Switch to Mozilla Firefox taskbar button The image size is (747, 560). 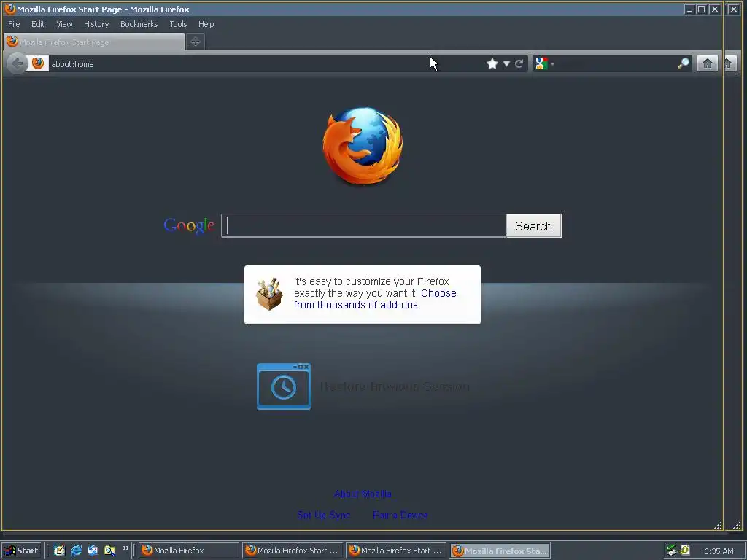(189, 551)
